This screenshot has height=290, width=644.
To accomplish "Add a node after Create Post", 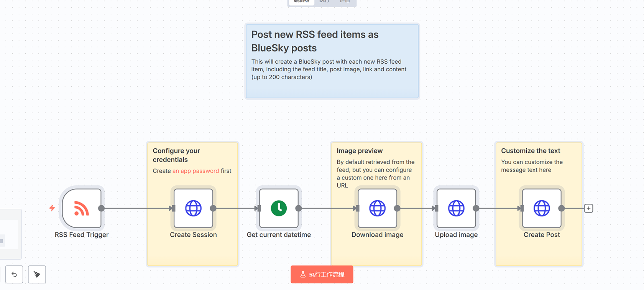I will [x=588, y=208].
